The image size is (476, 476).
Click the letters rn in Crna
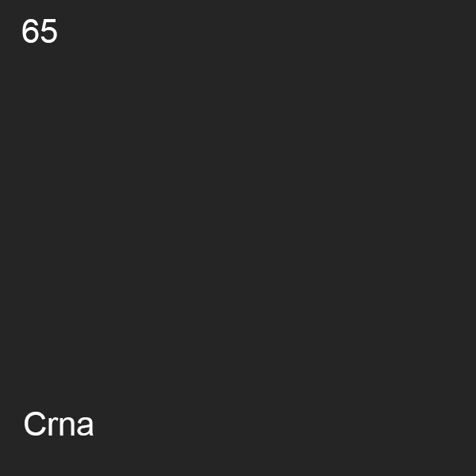[x=62, y=427]
